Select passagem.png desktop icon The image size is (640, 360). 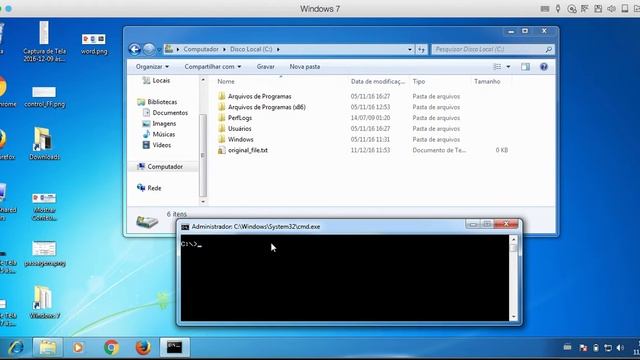point(44,254)
